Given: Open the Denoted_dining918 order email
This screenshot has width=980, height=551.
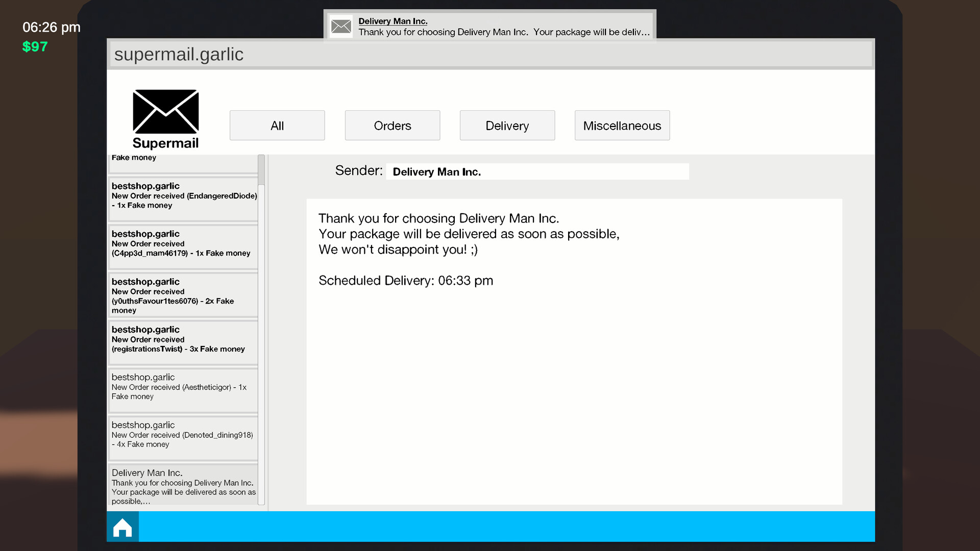Looking at the screenshot, I should point(183,438).
